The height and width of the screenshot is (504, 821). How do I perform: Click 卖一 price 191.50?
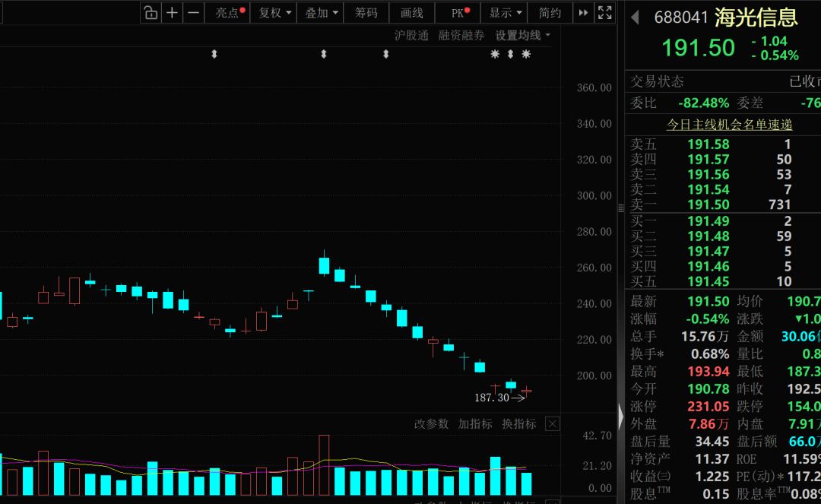pyautogui.click(x=708, y=205)
